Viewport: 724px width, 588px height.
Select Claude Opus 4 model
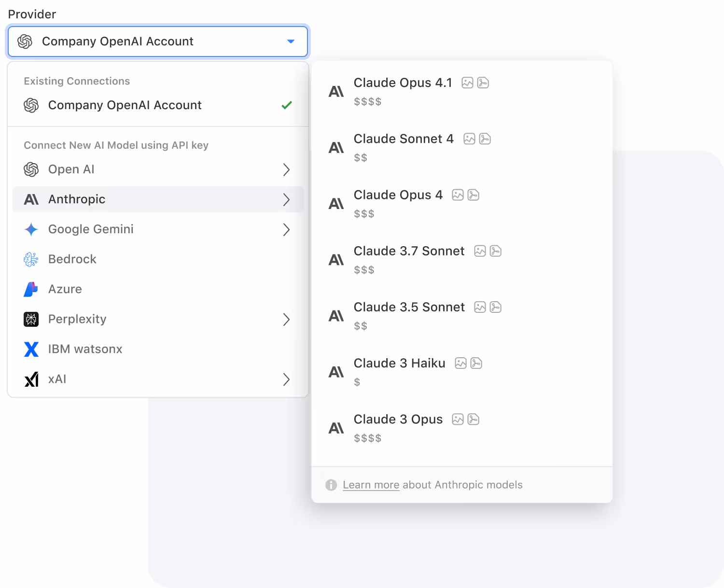(x=462, y=203)
